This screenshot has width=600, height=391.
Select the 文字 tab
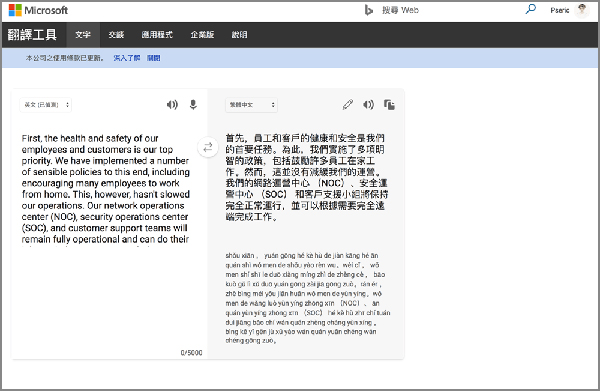[x=83, y=35]
